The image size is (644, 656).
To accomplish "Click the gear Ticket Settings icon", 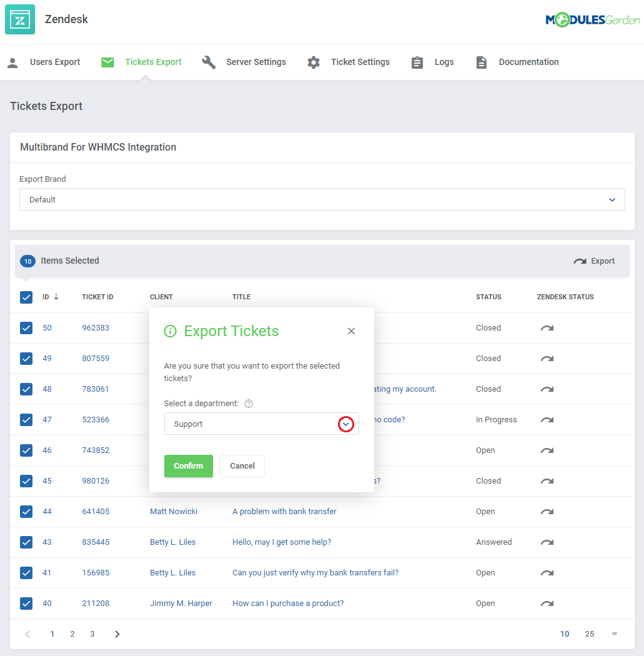I will (x=314, y=62).
